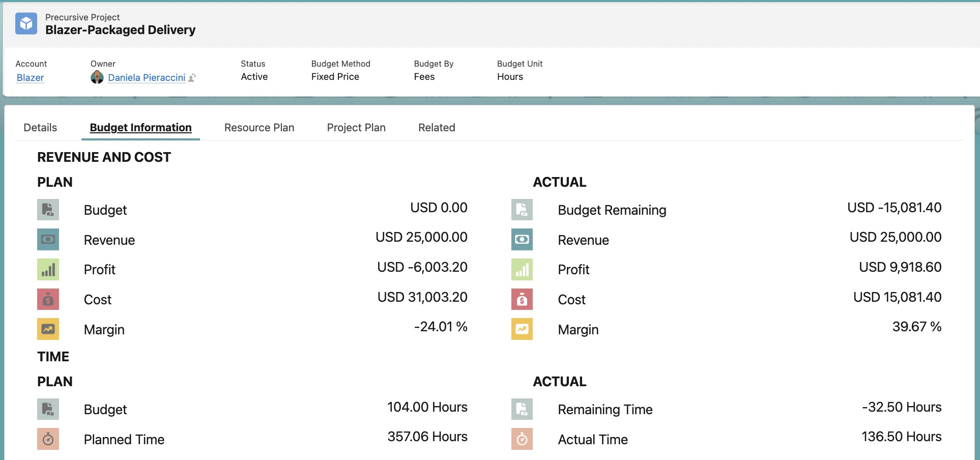Click the Plan Profit bar chart icon
Image resolution: width=980 pixels, height=460 pixels.
(x=48, y=269)
